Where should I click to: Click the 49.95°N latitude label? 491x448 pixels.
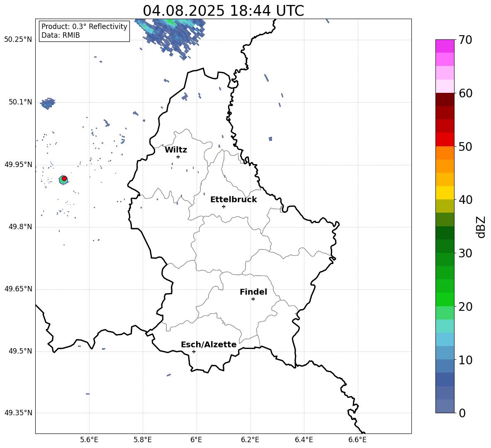tap(18, 165)
